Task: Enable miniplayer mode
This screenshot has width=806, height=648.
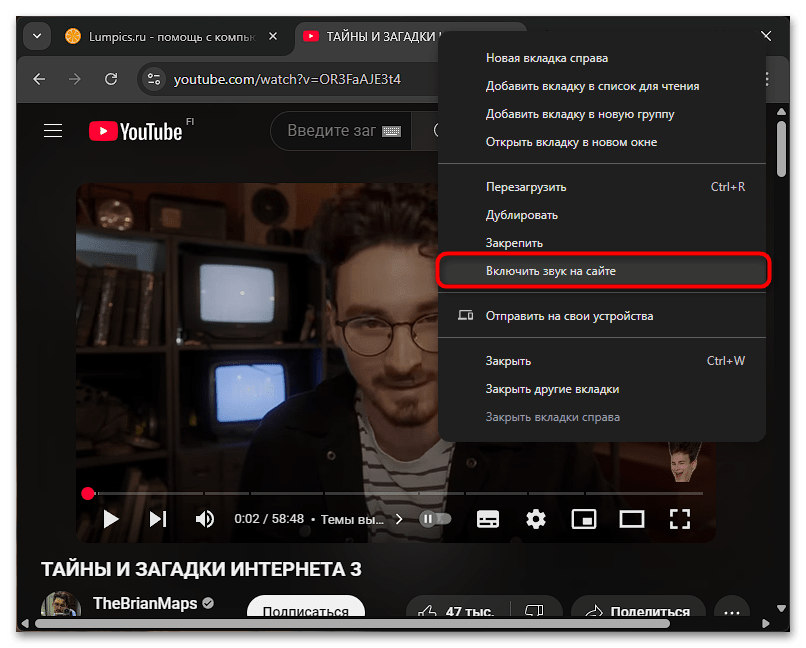Action: [584, 519]
